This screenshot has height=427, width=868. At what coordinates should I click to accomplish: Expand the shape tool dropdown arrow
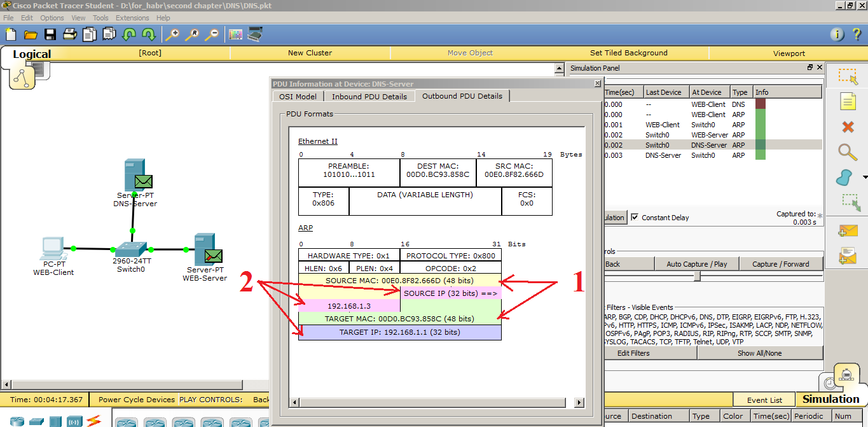tap(864, 178)
